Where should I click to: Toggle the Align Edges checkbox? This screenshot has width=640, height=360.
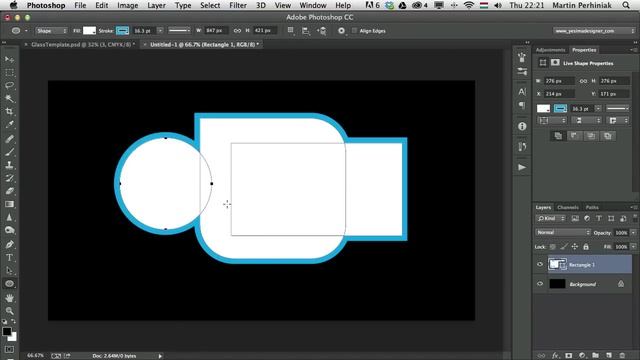(354, 31)
